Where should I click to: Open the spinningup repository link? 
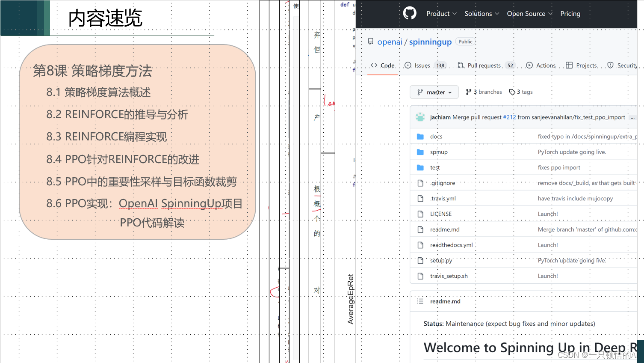430,42
